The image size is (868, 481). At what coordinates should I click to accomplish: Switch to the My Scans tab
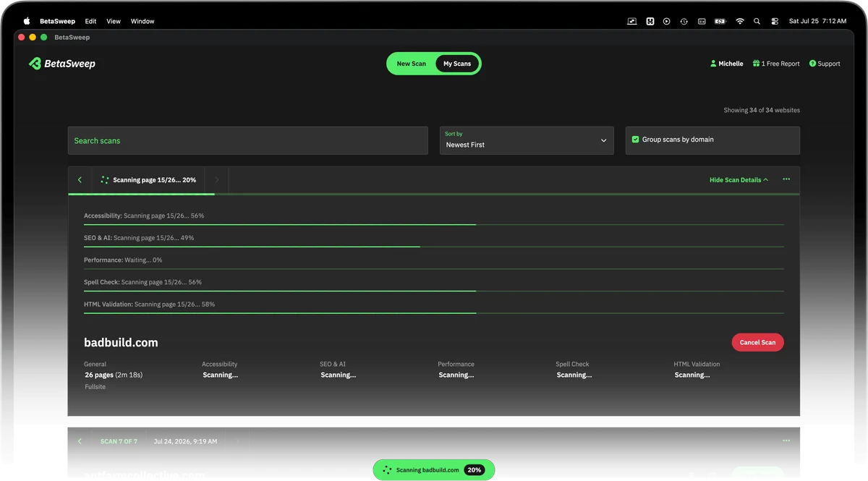point(457,64)
